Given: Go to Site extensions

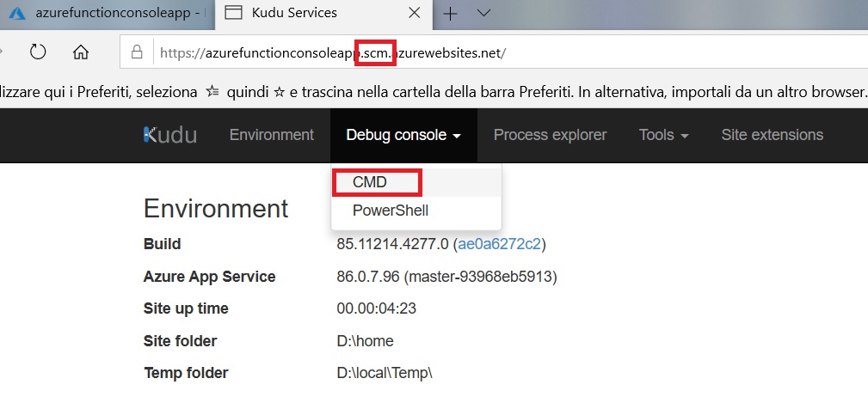Looking at the screenshot, I should (x=772, y=135).
